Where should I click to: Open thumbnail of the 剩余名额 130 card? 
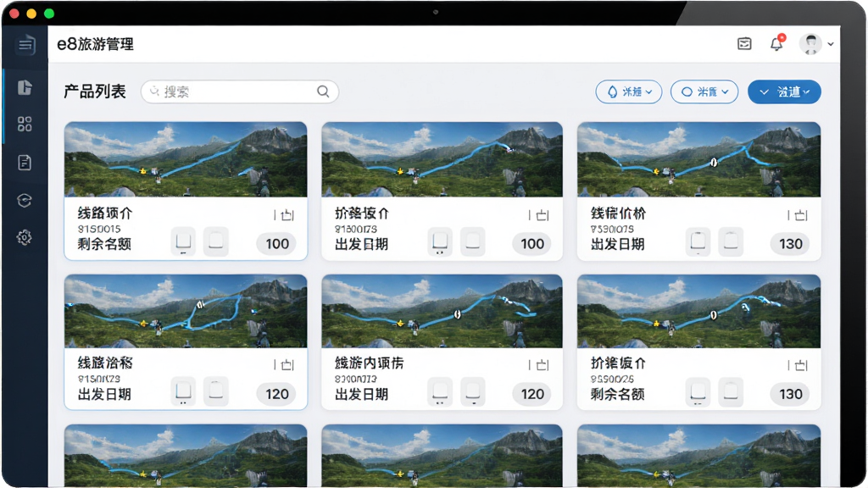click(698, 312)
